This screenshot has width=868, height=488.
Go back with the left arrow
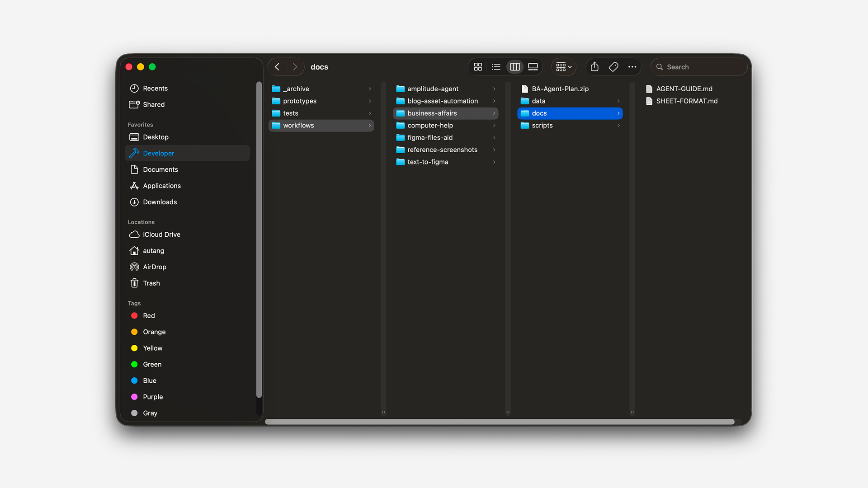coord(277,67)
